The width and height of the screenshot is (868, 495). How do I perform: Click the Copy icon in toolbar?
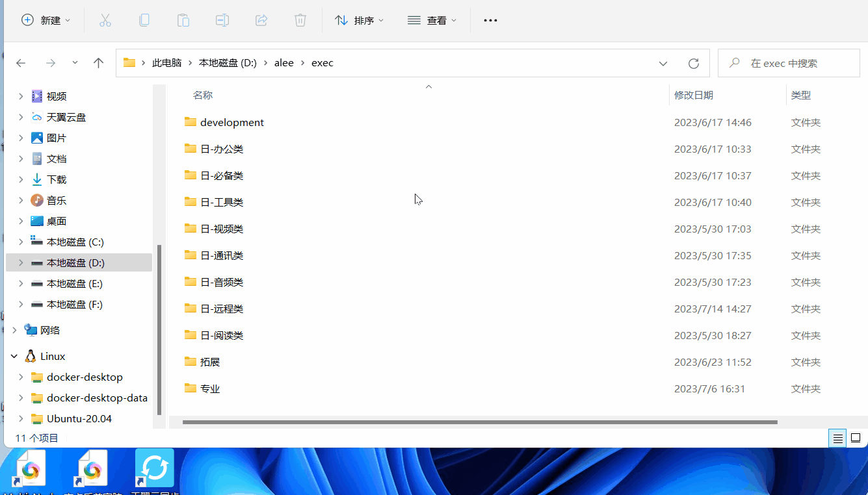point(144,20)
